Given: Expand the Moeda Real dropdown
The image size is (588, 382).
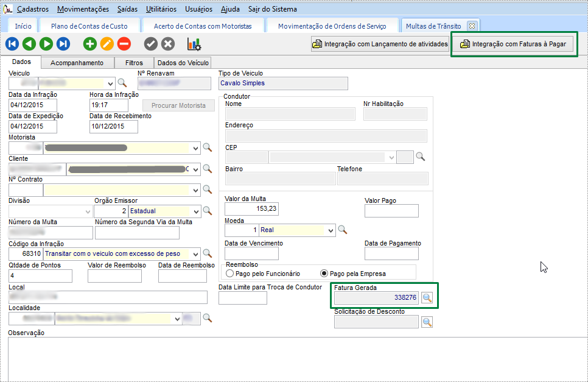Looking at the screenshot, I should pos(331,230).
